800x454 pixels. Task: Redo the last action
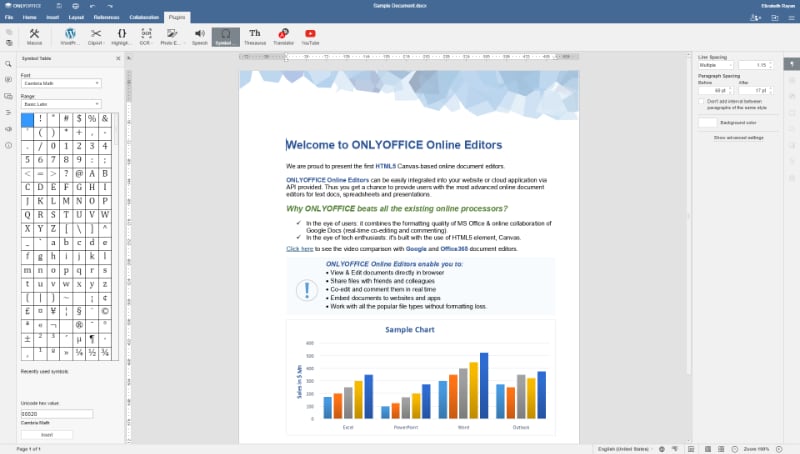click(x=110, y=6)
